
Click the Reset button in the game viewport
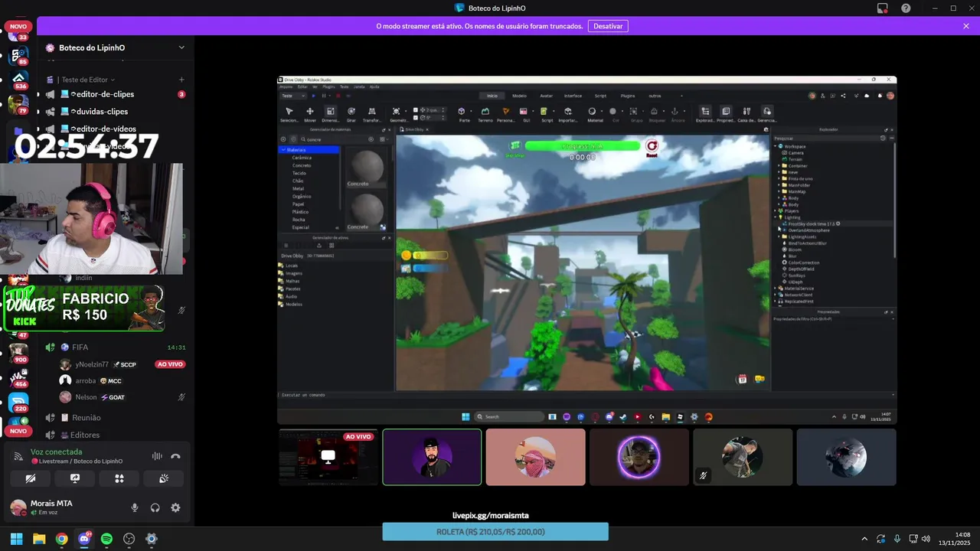pos(652,147)
